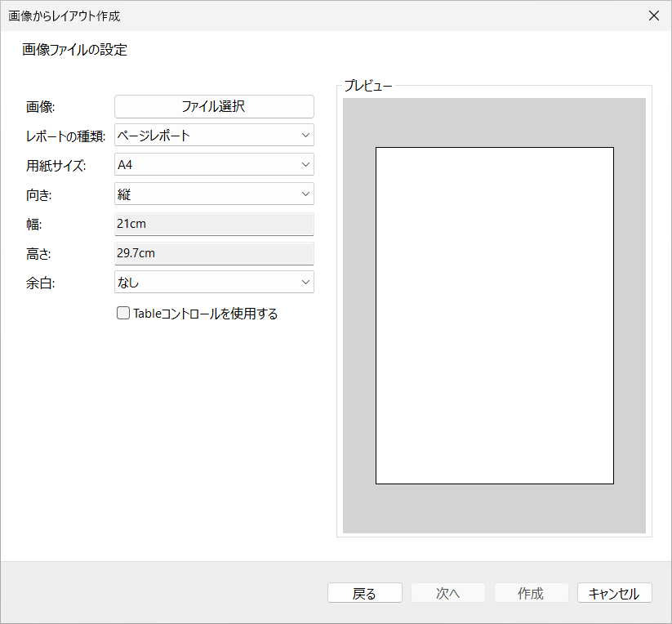
Task: Click the 用紙サイズ dropdown arrow
Action: point(306,164)
